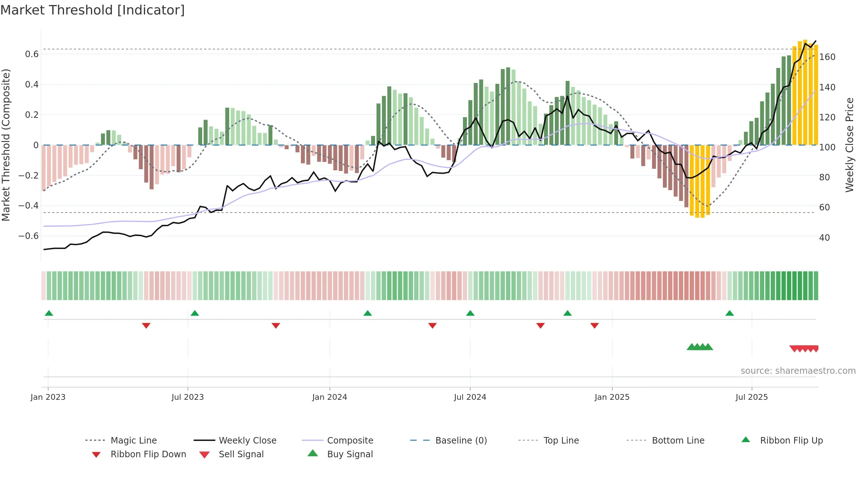
Task: Click the −0.6 left axis tick label
Action: click(29, 236)
